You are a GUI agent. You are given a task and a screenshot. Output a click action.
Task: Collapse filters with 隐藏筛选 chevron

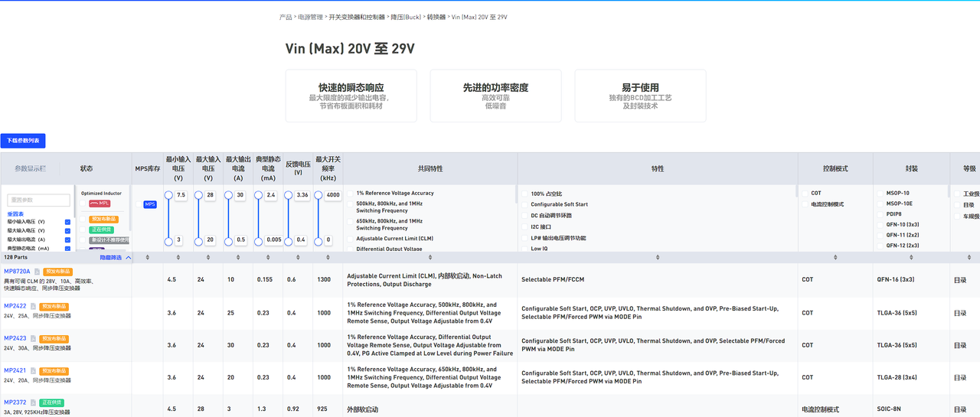pos(129,258)
